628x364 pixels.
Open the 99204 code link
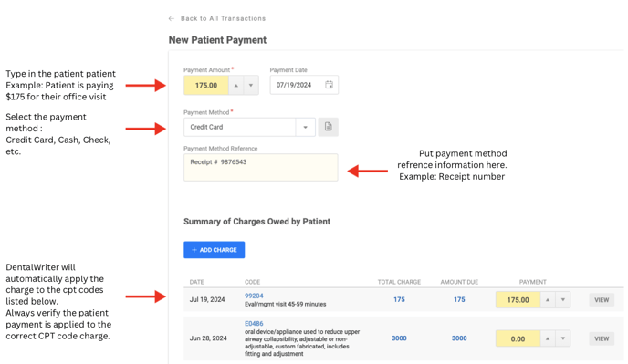click(254, 296)
